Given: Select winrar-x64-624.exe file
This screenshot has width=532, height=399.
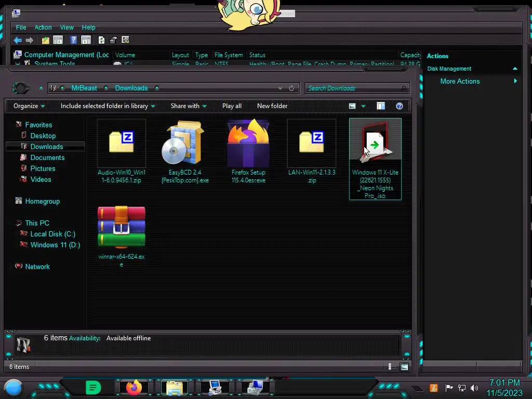Looking at the screenshot, I should [122, 236].
